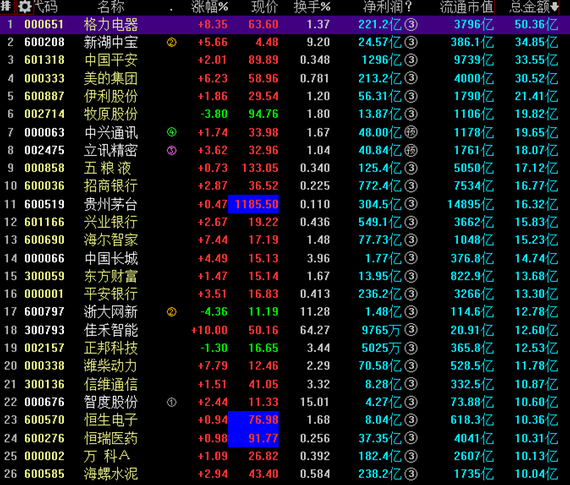Click the 招商银行 stock name

pos(111,186)
